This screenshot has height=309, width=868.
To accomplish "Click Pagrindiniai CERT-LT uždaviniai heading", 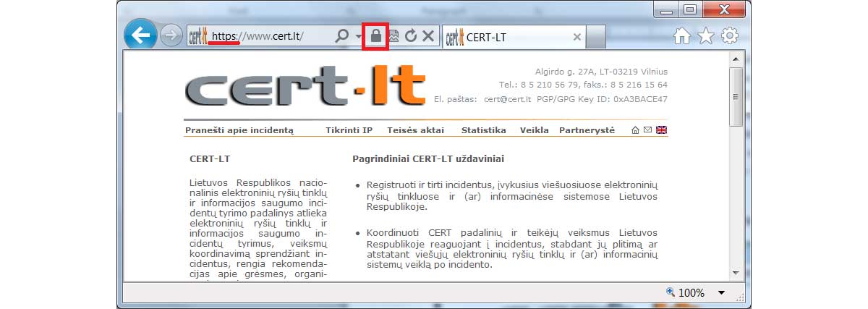I will (428, 158).
